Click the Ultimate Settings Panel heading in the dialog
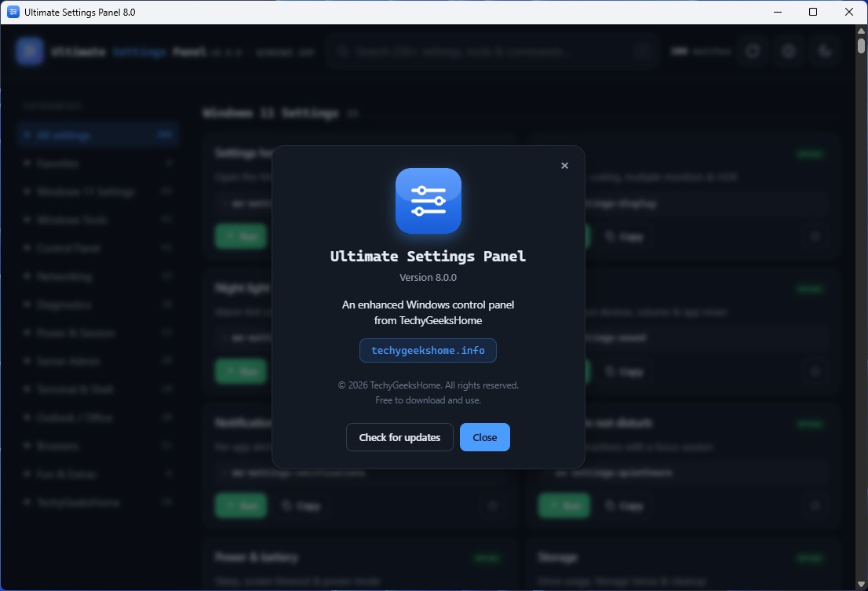The height and width of the screenshot is (591, 868). tap(428, 256)
